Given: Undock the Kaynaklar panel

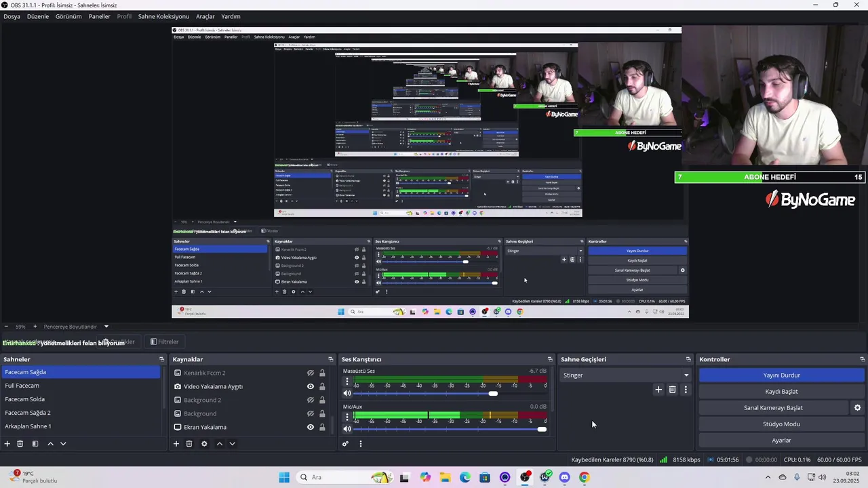Looking at the screenshot, I should [x=331, y=359].
